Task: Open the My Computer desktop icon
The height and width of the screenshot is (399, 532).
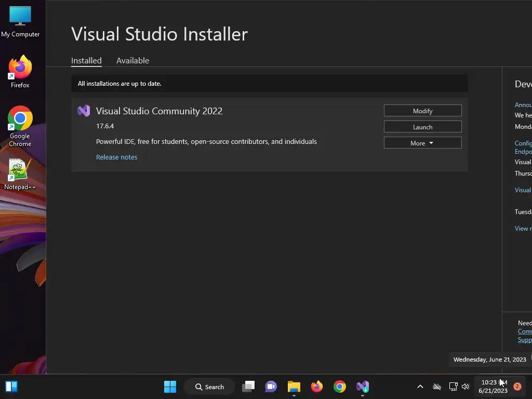Action: (x=20, y=21)
